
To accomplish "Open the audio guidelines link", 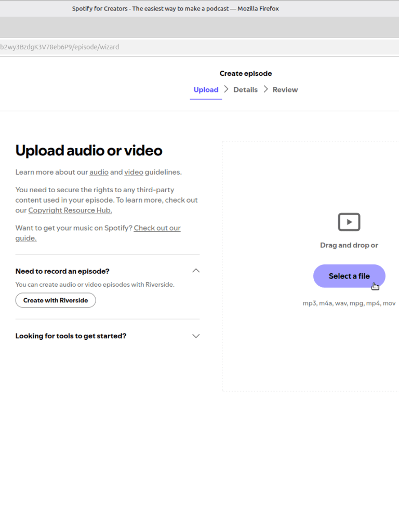I will 99,172.
